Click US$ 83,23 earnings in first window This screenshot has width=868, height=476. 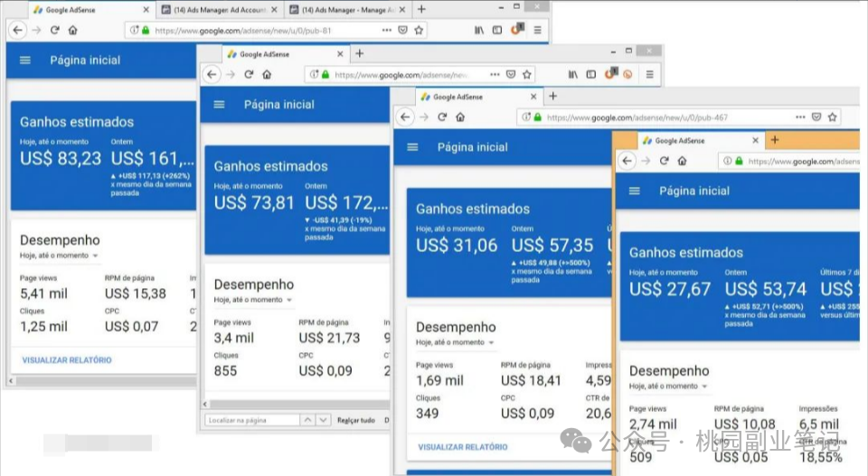coord(61,159)
